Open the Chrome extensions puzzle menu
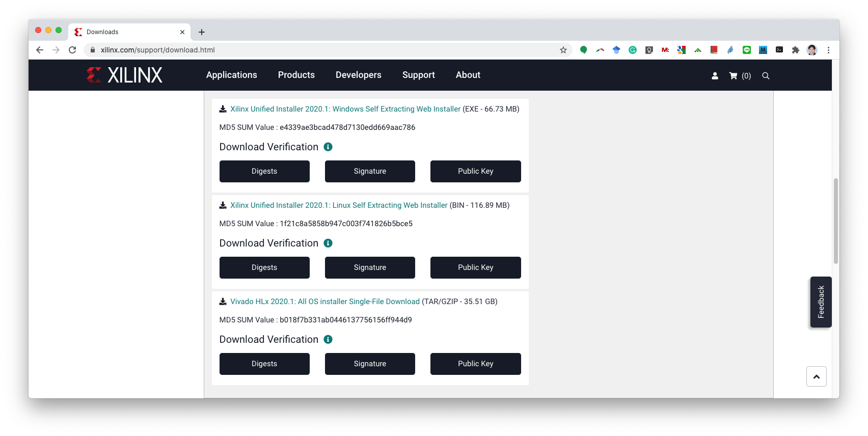This screenshot has width=868, height=436. coord(796,50)
